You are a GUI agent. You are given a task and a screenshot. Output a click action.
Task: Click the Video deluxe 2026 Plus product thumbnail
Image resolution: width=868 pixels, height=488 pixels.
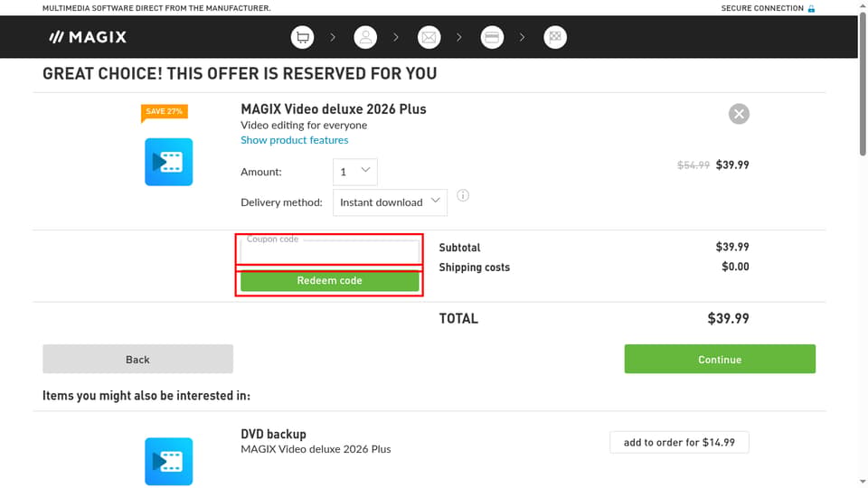click(x=169, y=162)
